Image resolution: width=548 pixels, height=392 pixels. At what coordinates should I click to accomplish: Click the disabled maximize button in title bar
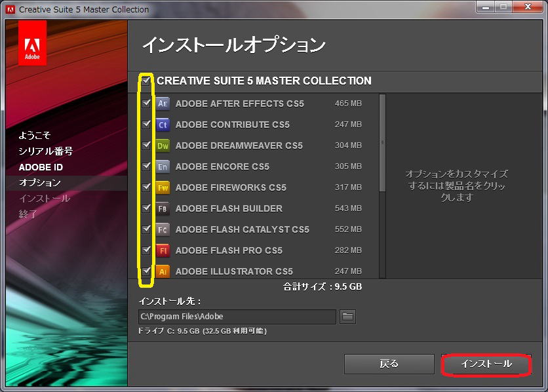tap(503, 7)
